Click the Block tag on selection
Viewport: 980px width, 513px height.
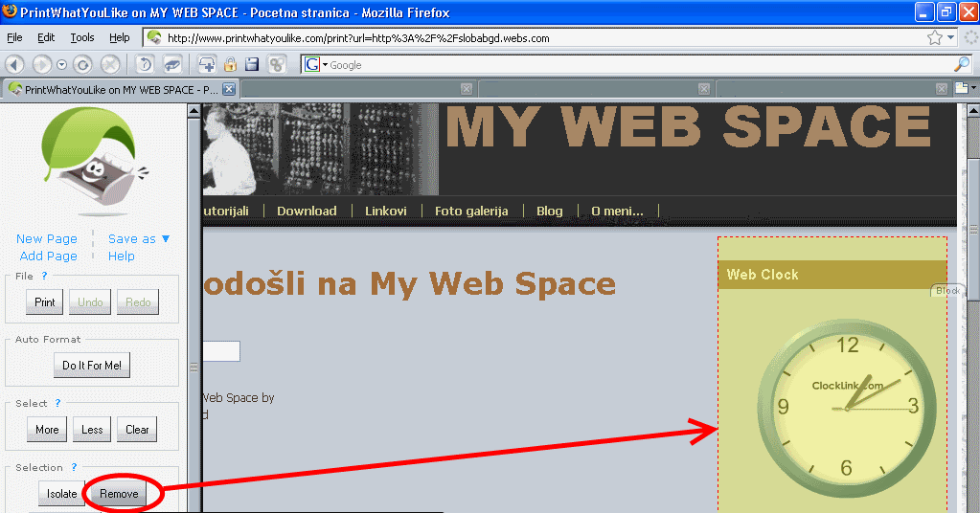point(946,291)
